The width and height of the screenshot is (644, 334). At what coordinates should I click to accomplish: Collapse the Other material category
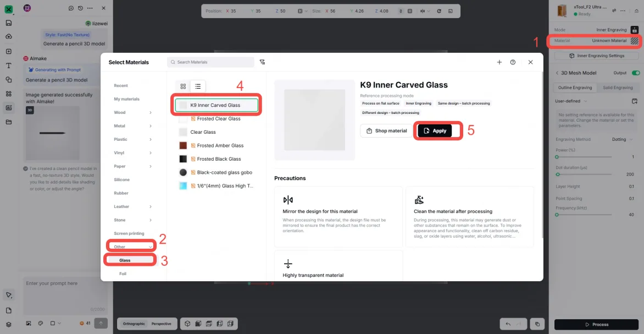[131, 247]
